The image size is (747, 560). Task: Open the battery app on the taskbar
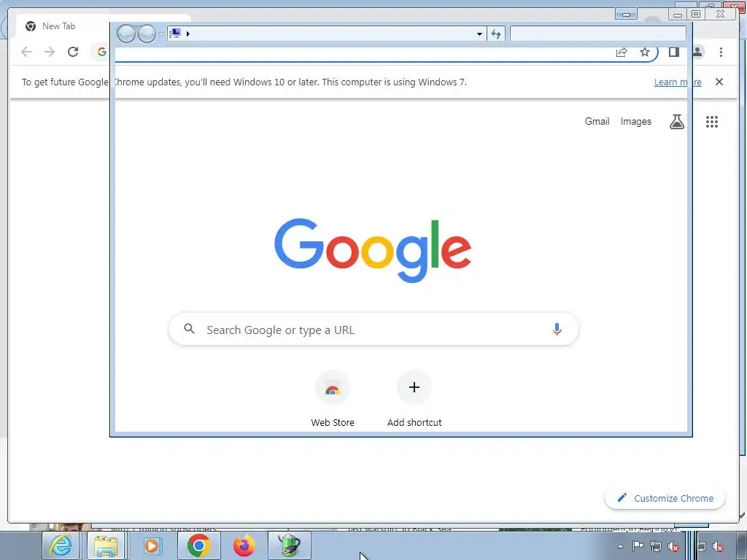pyautogui.click(x=290, y=545)
